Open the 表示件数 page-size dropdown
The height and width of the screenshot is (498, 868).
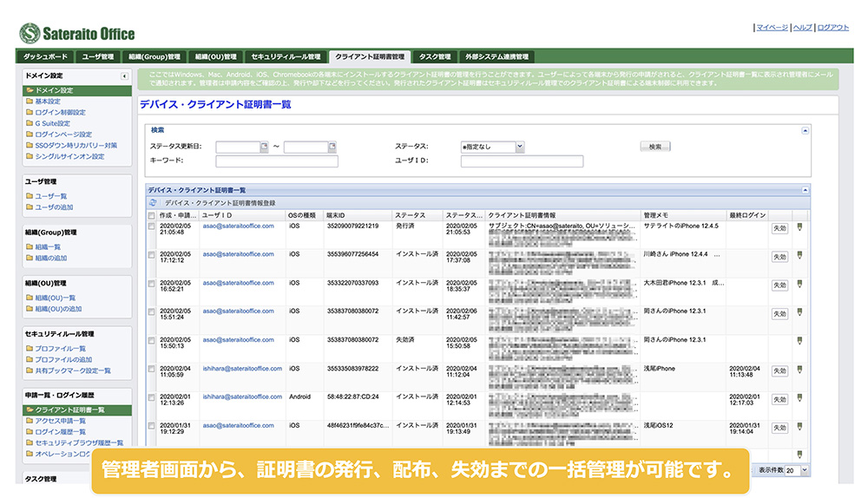pos(805,469)
